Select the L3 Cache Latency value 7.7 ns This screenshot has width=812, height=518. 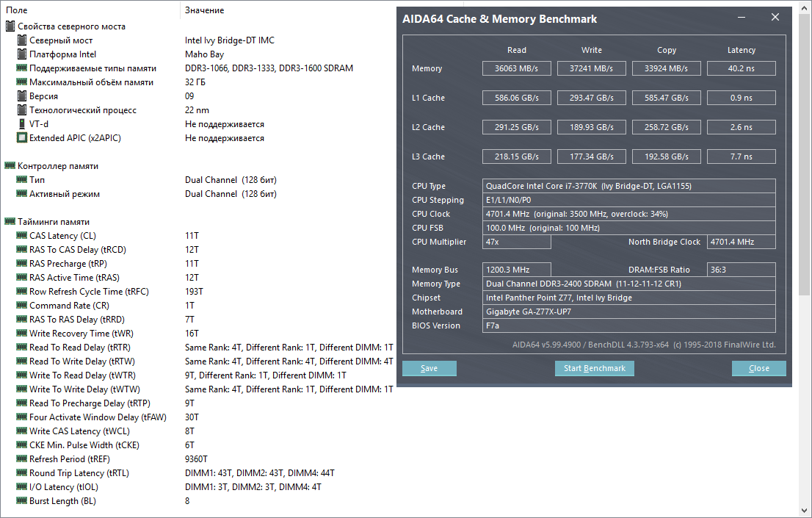[742, 157]
